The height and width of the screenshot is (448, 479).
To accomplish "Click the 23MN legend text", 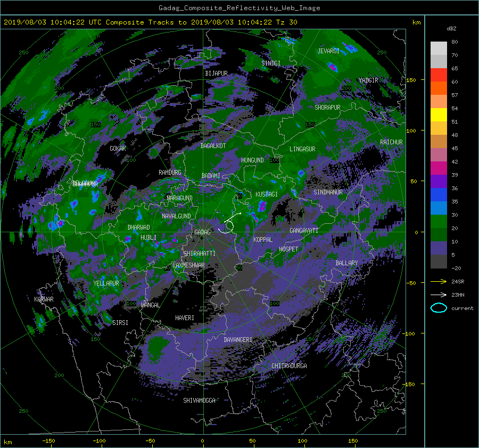I will click(x=458, y=295).
